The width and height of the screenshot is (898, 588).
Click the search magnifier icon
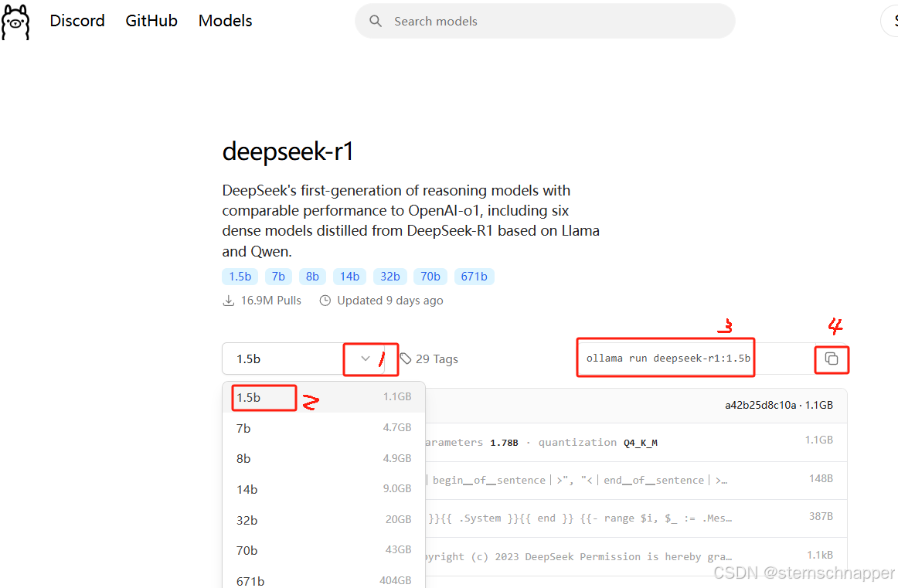pos(376,21)
